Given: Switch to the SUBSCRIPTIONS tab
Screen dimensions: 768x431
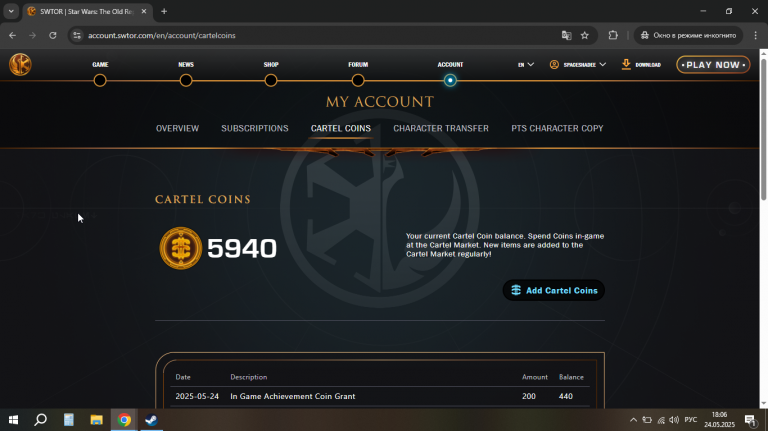Looking at the screenshot, I should point(255,128).
